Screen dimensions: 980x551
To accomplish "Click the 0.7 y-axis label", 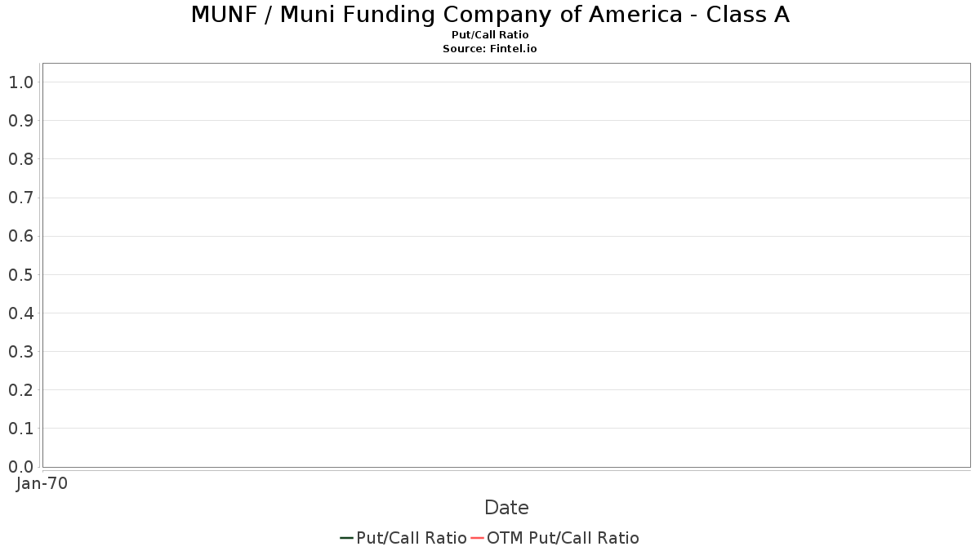I will click(x=20, y=198).
